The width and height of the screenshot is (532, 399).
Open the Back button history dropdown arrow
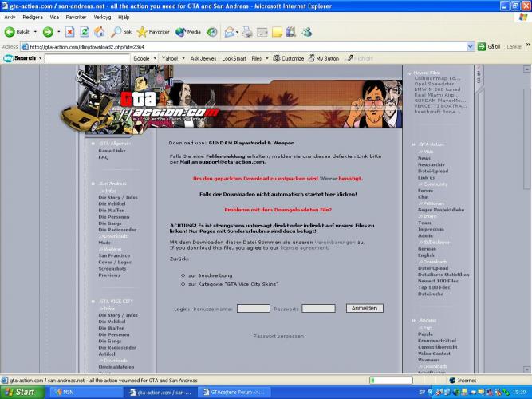[x=35, y=32]
